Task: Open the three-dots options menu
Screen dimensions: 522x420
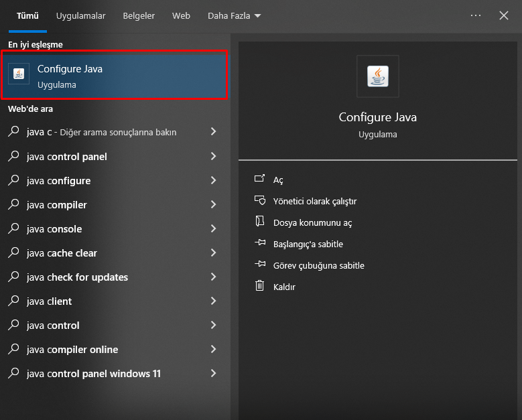Action: (x=475, y=15)
